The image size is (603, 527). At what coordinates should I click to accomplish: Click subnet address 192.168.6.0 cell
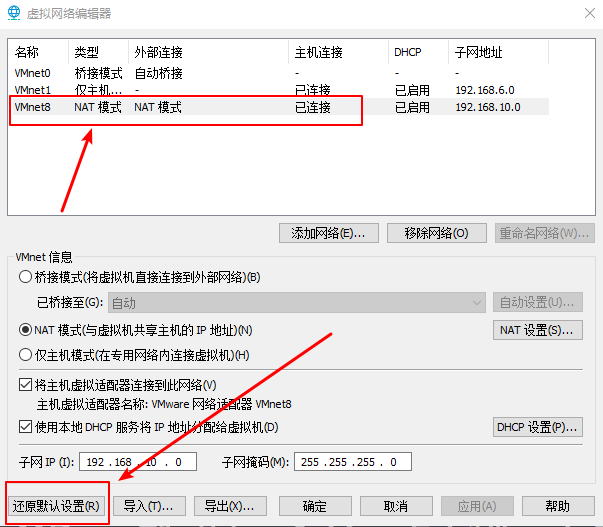[485, 90]
